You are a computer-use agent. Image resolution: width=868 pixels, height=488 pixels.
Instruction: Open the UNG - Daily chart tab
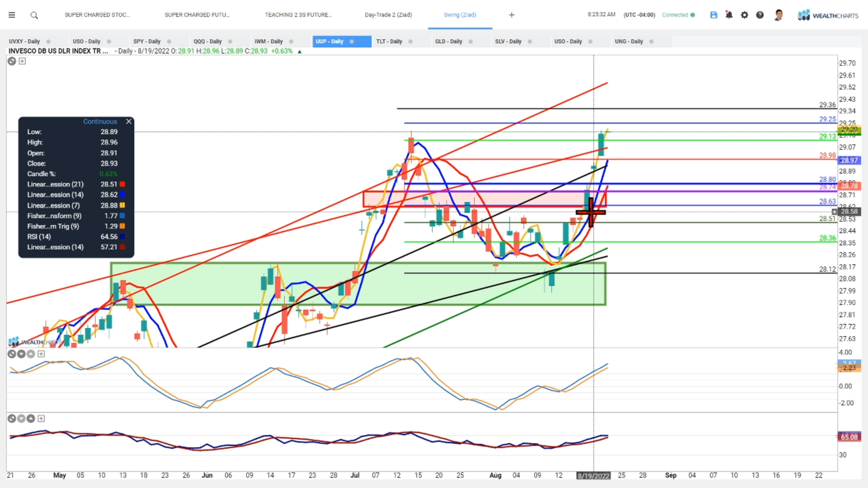(629, 42)
